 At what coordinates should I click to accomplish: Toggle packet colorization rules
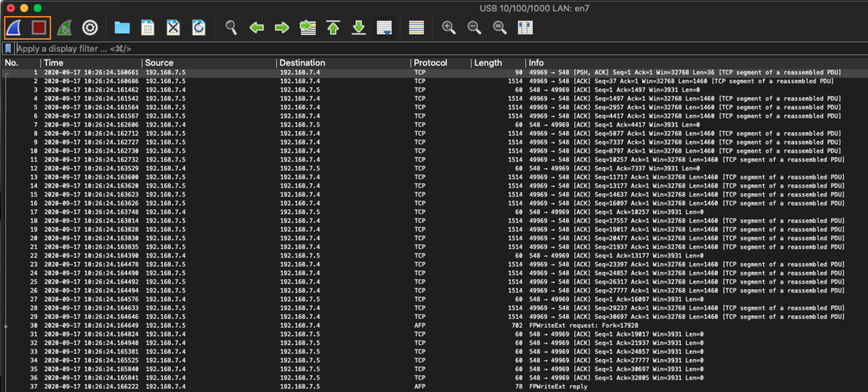coord(416,27)
